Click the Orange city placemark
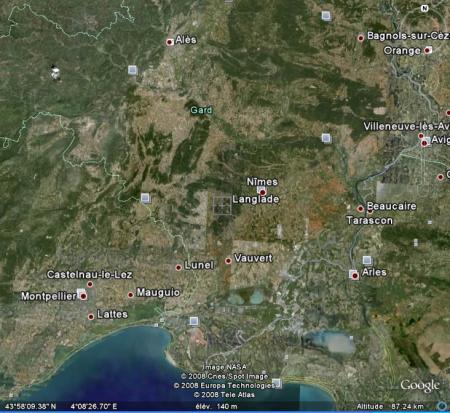 tap(427, 51)
